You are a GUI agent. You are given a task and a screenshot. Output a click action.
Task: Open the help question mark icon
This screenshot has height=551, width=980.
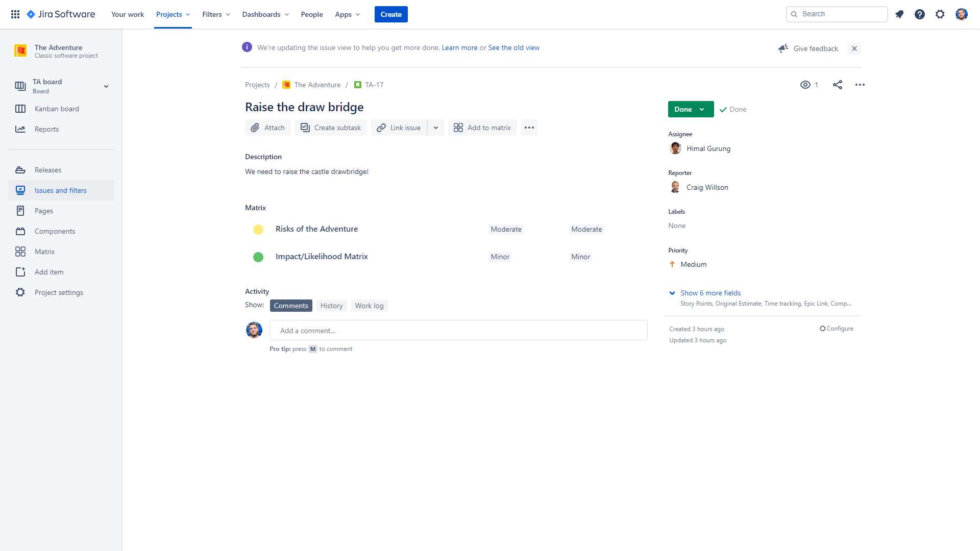pos(920,14)
